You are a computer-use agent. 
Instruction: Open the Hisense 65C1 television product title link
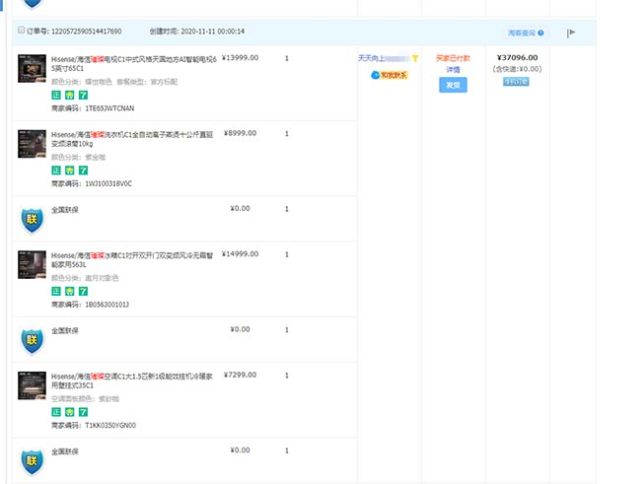pos(134,64)
